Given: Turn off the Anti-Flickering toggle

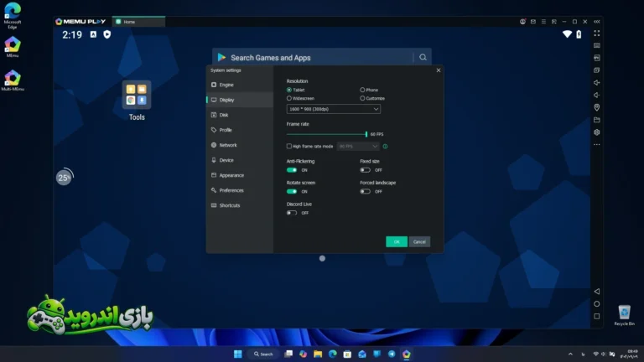Looking at the screenshot, I should coord(292,170).
